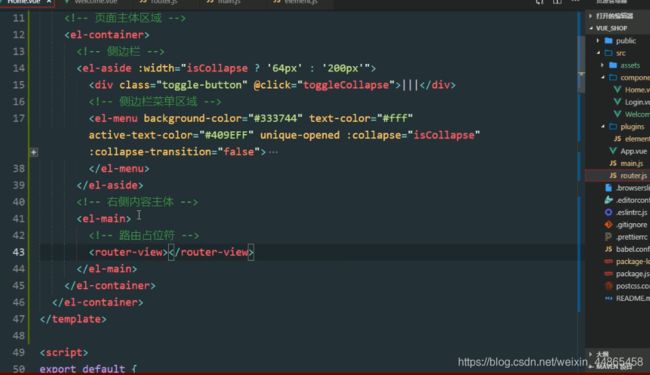Expand the folded code ellipsis after collapse-transition
Screen dimensions: 650x375
pyautogui.click(x=273, y=152)
